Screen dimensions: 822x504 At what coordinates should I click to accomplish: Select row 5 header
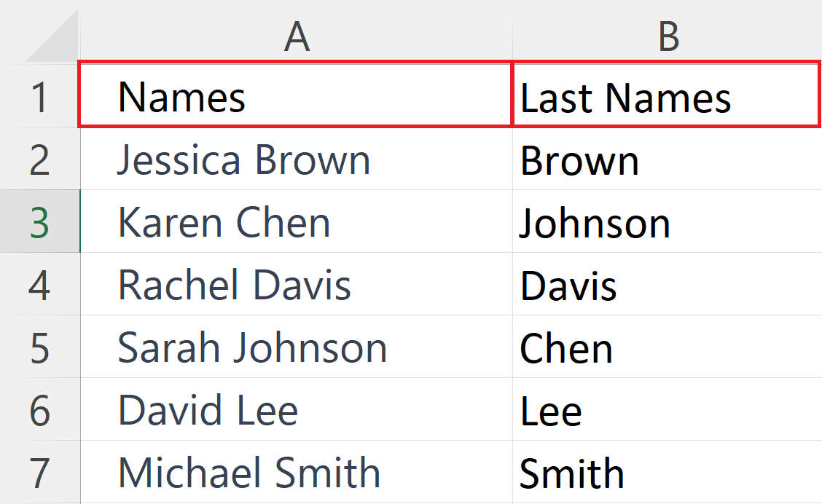coord(40,347)
